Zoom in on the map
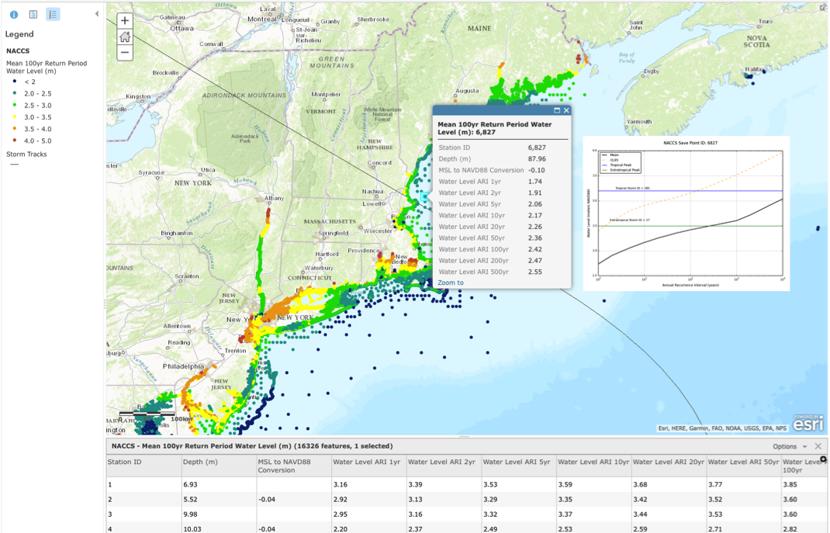Viewport: 830px width, 533px height. point(125,21)
